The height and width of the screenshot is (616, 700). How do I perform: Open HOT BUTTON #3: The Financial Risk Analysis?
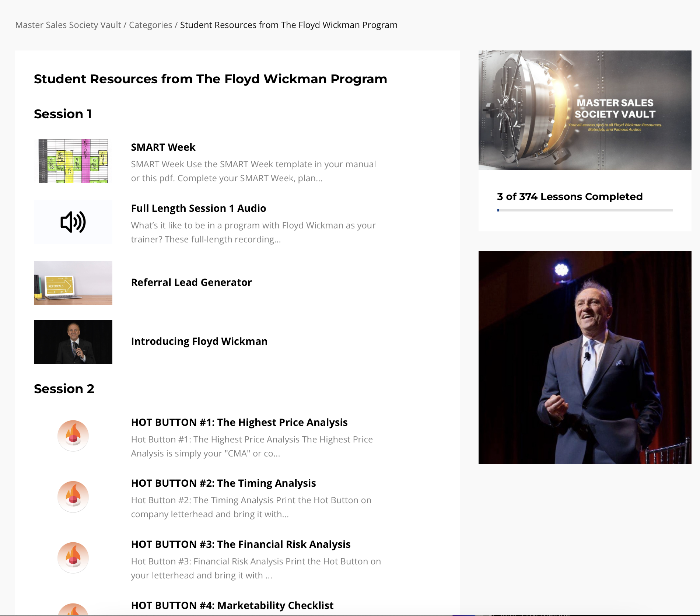(x=241, y=544)
